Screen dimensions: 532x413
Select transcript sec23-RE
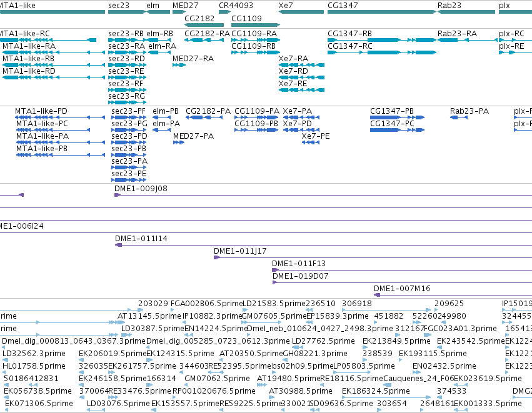click(128, 77)
